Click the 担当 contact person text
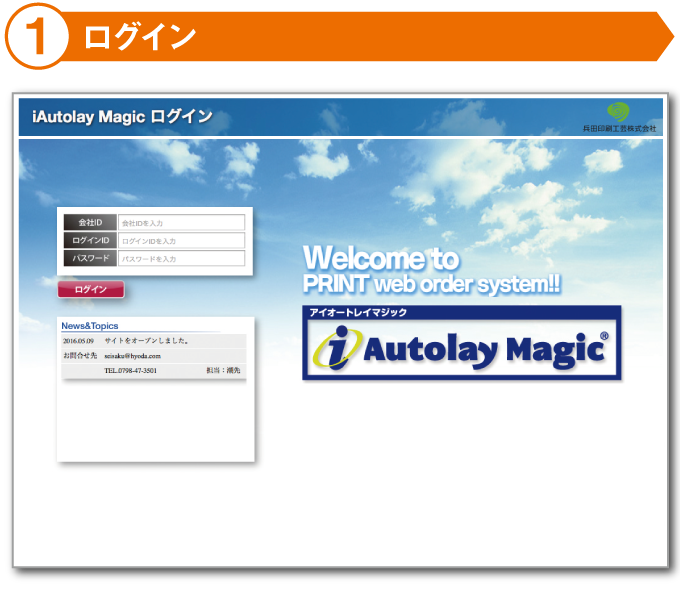 pyautogui.click(x=223, y=370)
